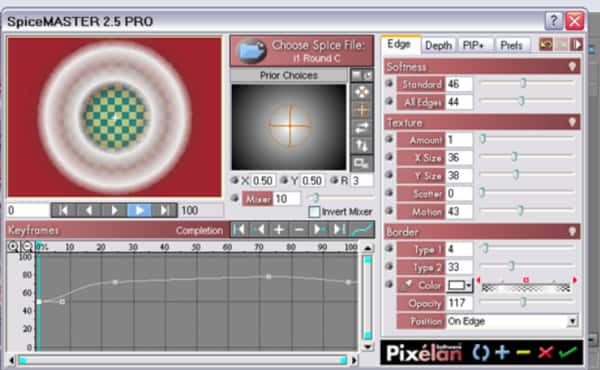Toggle the keyframe dot beside Standard softness

[389, 83]
